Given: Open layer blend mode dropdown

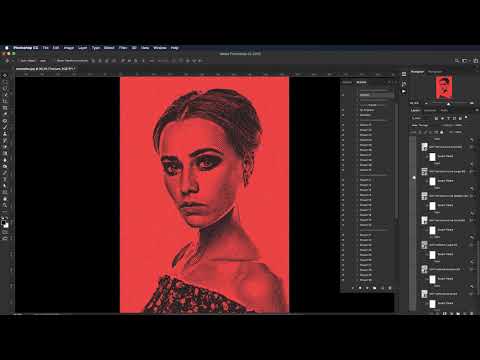Looking at the screenshot, I should click(423, 125).
